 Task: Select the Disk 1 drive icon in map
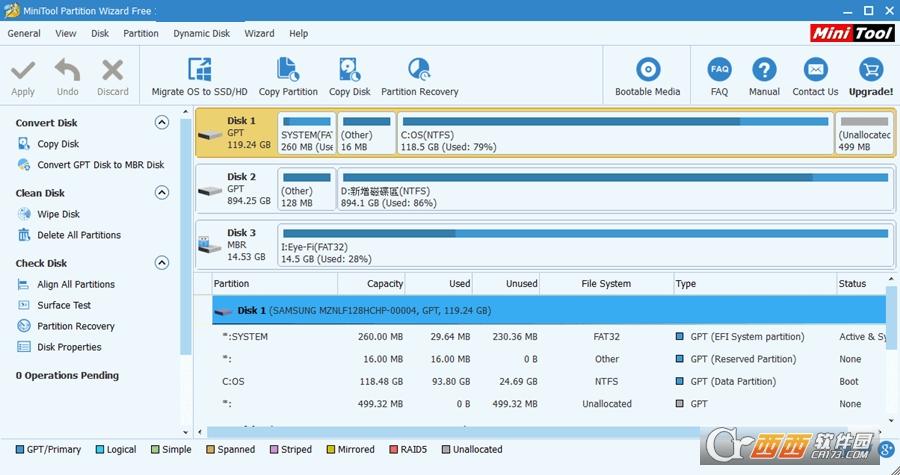pos(210,135)
